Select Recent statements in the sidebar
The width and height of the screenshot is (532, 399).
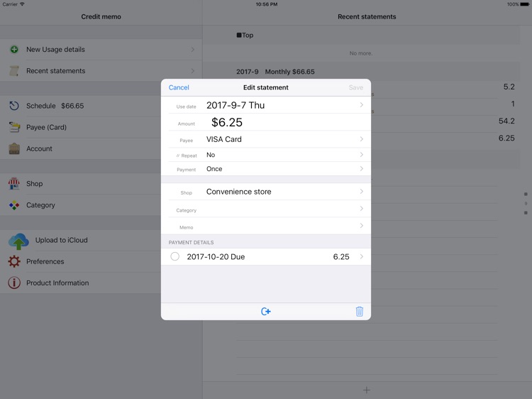(101, 71)
